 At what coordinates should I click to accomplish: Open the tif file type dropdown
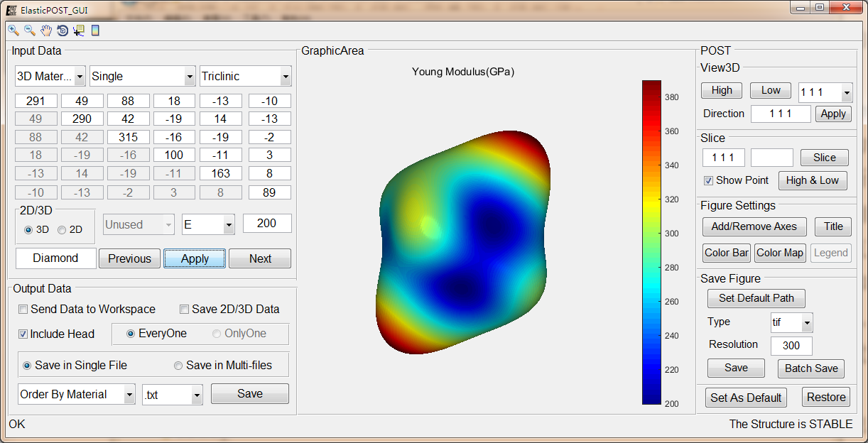tap(791, 322)
